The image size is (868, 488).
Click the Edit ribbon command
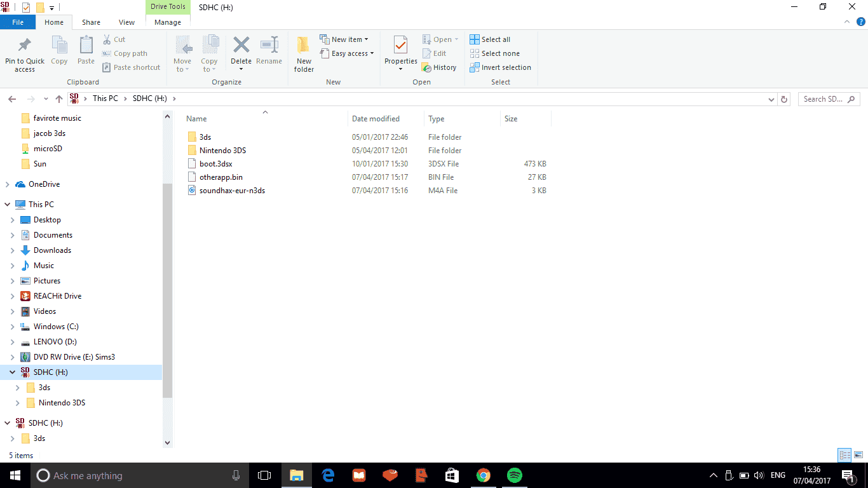click(x=434, y=53)
